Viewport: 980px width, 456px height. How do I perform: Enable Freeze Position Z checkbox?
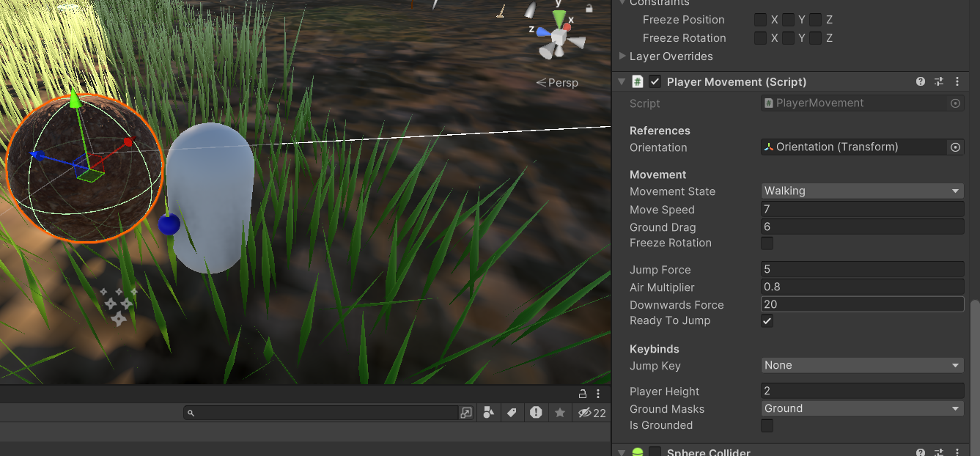click(x=816, y=20)
